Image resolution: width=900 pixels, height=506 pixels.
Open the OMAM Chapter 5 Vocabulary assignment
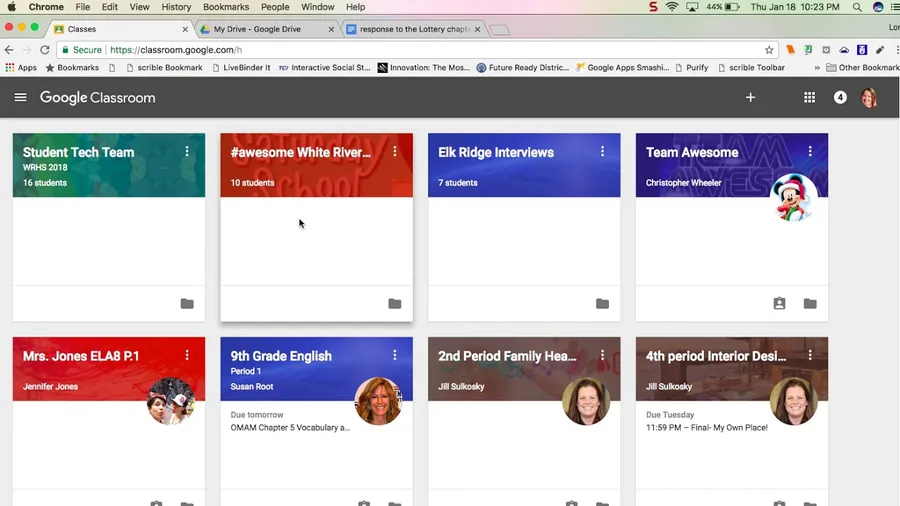coord(290,428)
